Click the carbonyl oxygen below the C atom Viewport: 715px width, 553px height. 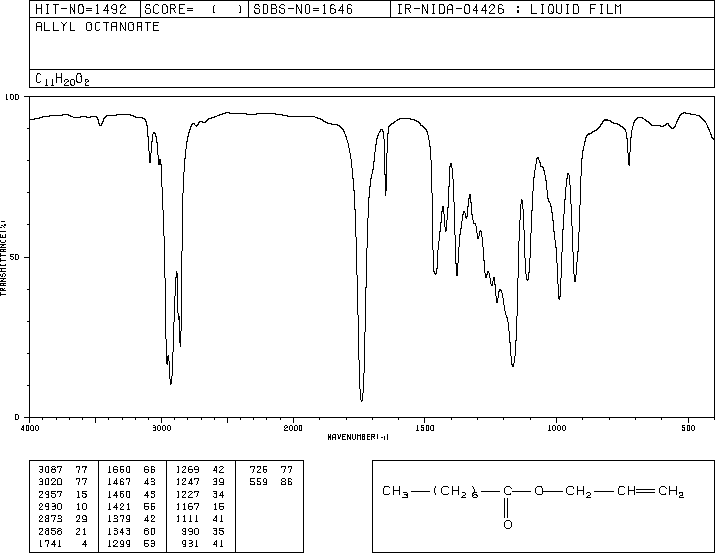[508, 524]
